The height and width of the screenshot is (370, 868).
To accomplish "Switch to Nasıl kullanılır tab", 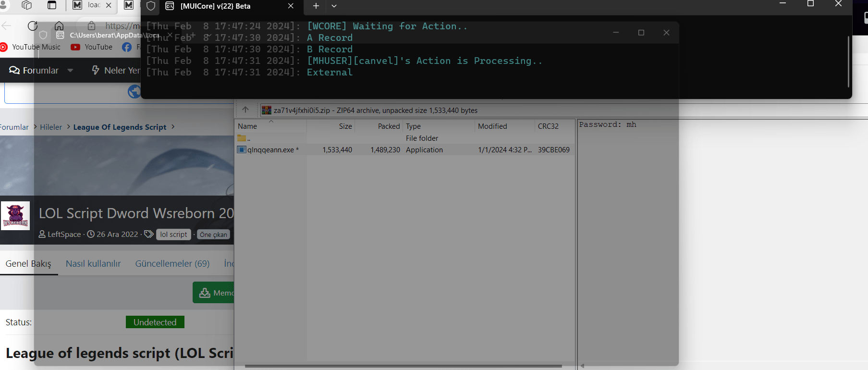I will pyautogui.click(x=93, y=263).
